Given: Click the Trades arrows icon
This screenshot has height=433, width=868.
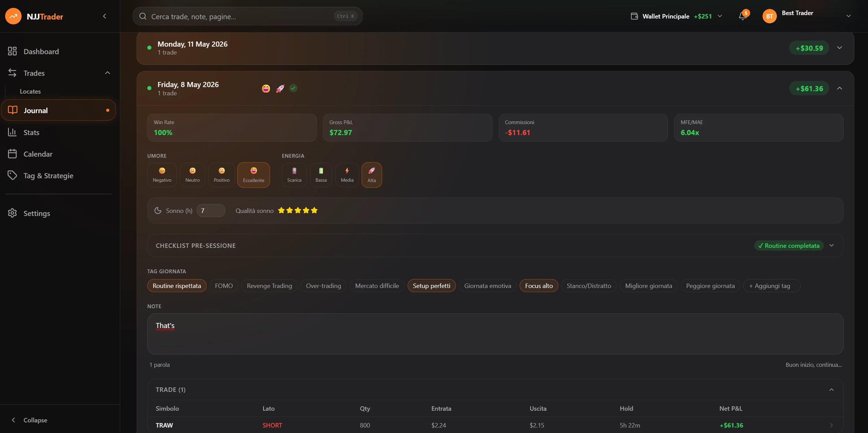Looking at the screenshot, I should point(12,73).
